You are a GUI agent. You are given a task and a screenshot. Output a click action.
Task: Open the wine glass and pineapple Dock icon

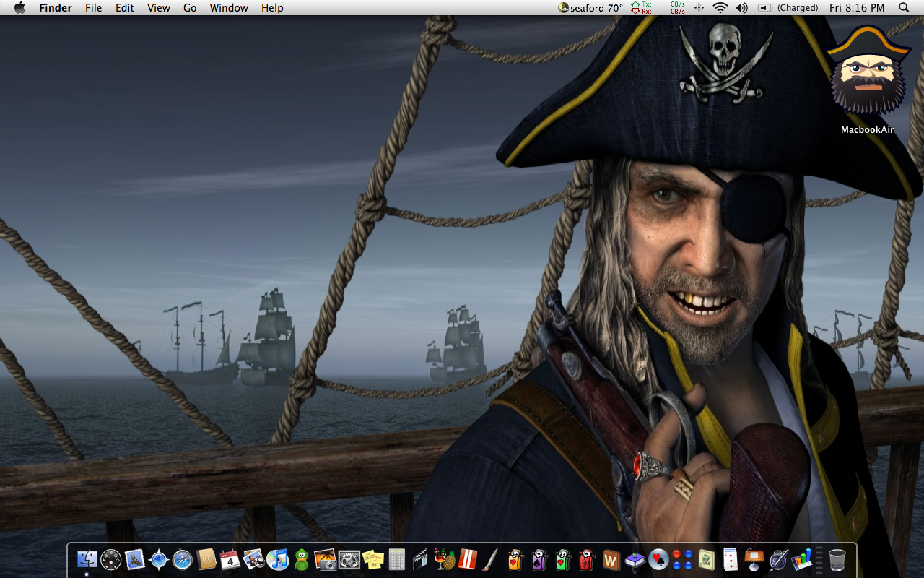point(444,559)
